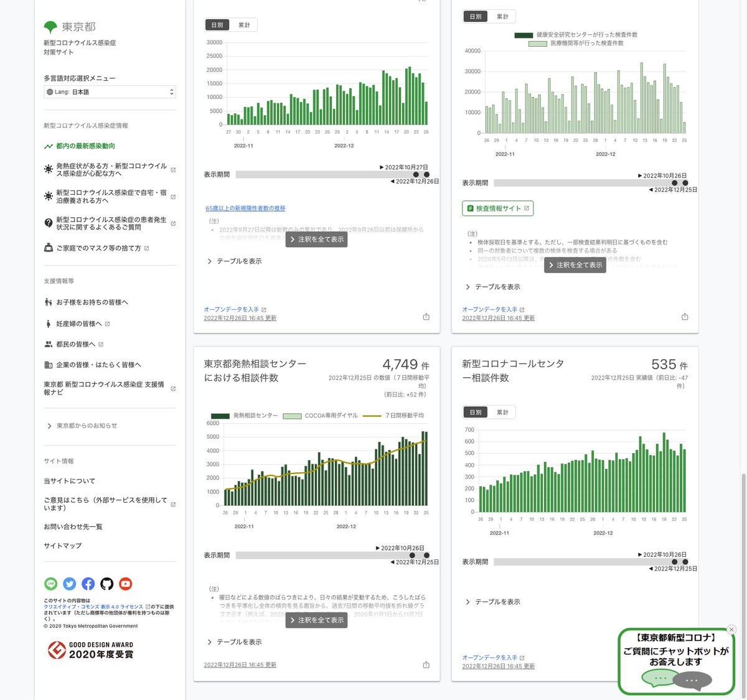Click the end handle of the 発熱相談センター period slider

coord(426,555)
